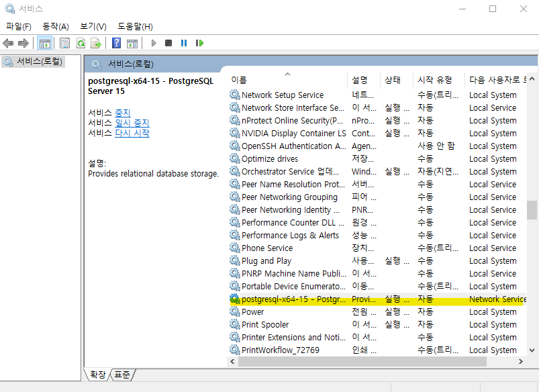Click gear icon of Peer Networking Grouping
The image size is (539, 392).
234,197
